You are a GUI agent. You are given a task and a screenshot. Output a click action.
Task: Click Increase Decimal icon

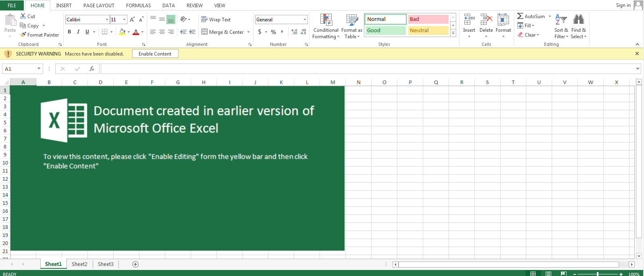pos(294,32)
